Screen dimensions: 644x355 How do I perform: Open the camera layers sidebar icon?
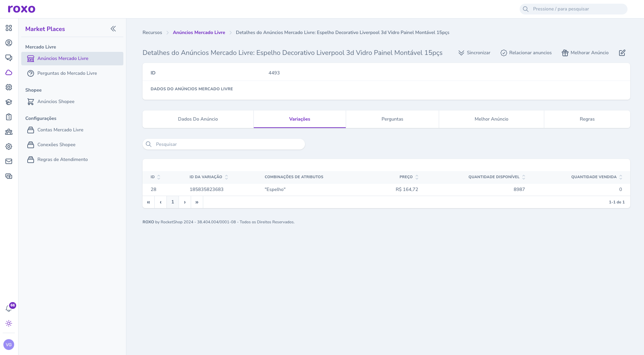9,176
